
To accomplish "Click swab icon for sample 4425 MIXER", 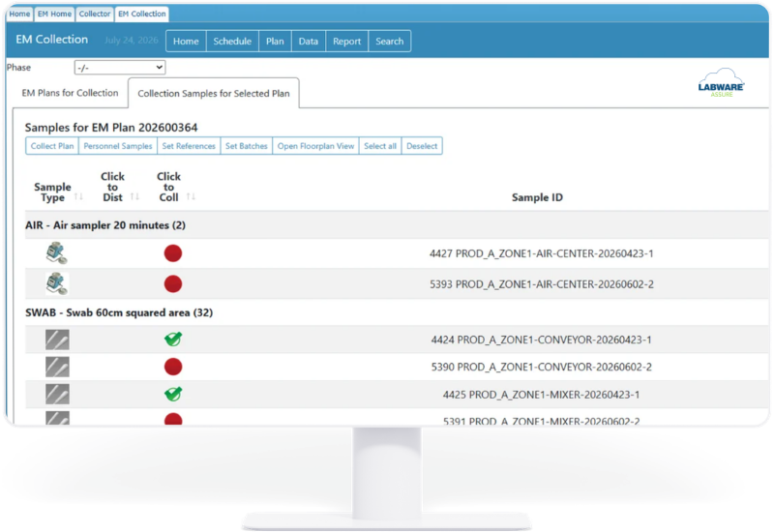I will 57,395.
